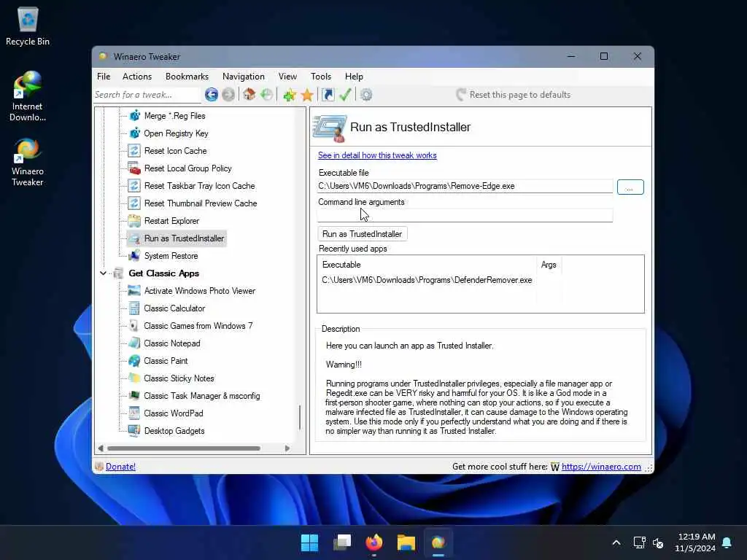Viewport: 747px width, 560px height.
Task: Click the Executable column header
Action: tap(427, 265)
